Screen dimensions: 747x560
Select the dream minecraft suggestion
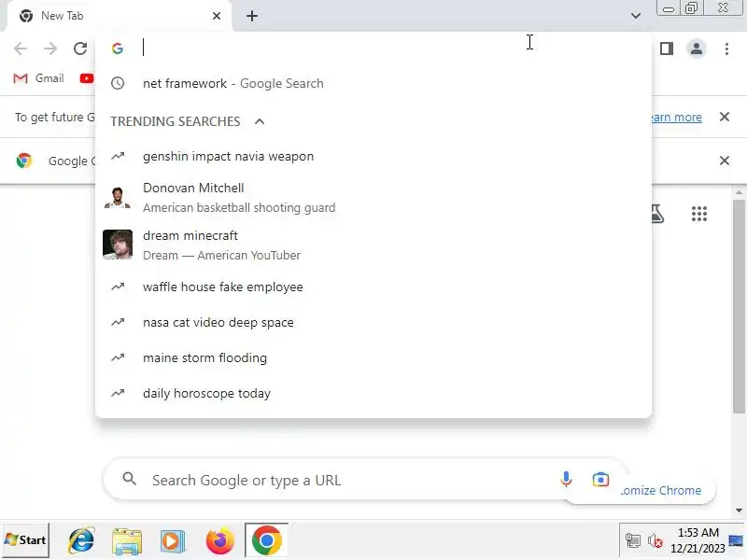coord(373,245)
